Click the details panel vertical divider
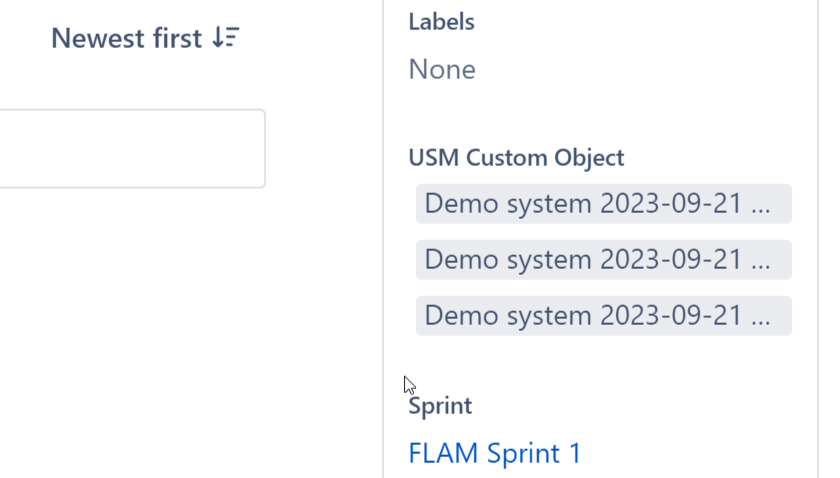The image size is (840, 478). point(383,240)
